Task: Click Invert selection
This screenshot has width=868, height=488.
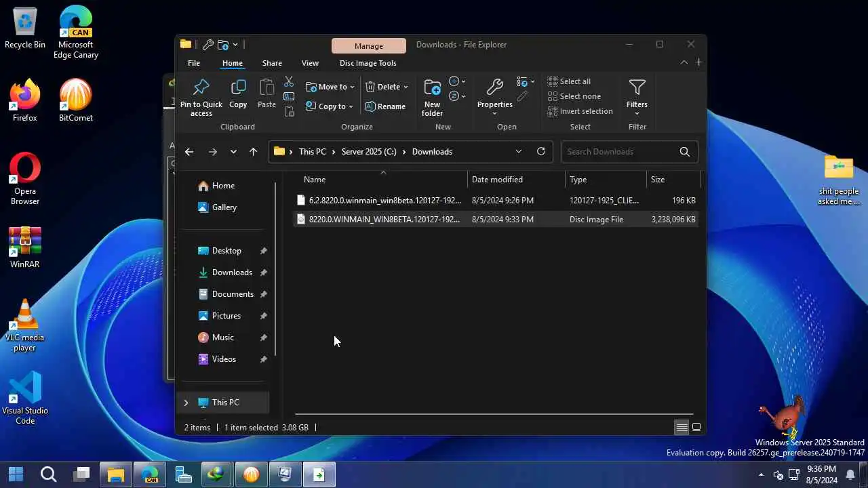Action: pos(580,111)
